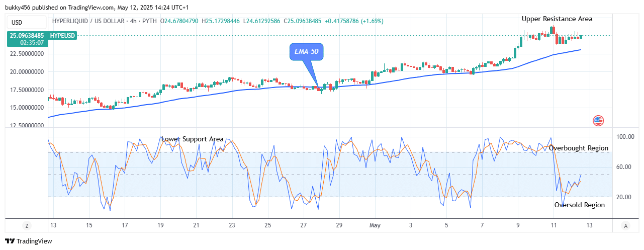Click the Oversold Region label
This screenshot has width=644, height=250.
click(580, 205)
